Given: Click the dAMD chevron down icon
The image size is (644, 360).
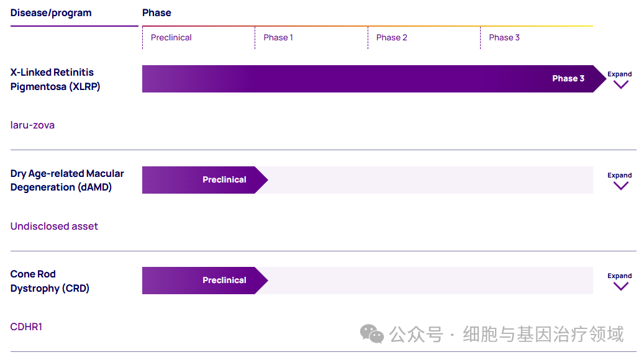Looking at the screenshot, I should [620, 186].
